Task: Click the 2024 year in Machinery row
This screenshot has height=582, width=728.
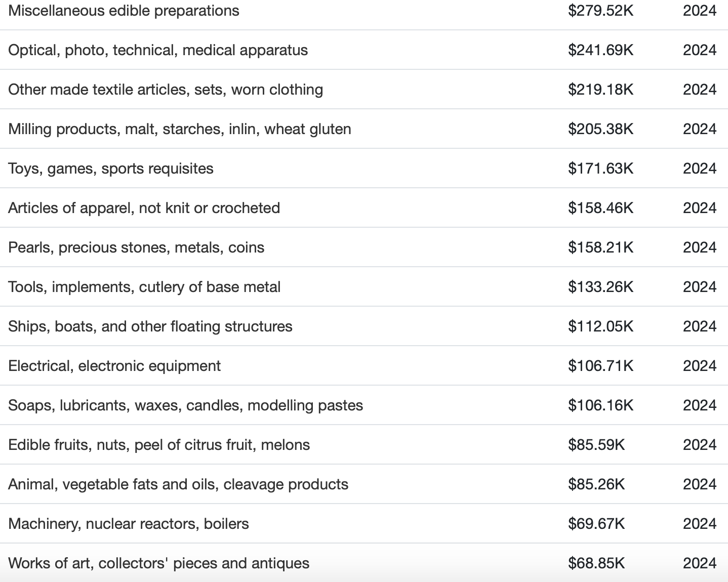Action: click(699, 524)
